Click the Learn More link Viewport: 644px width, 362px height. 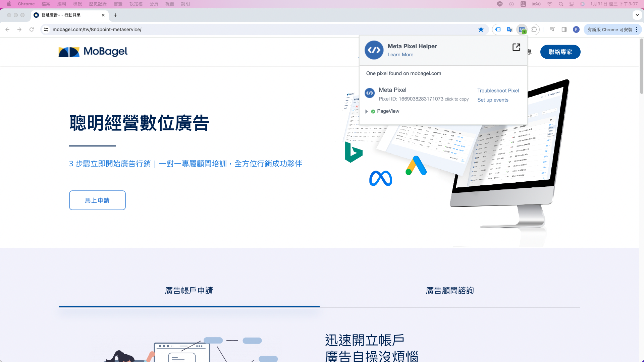[x=400, y=55]
